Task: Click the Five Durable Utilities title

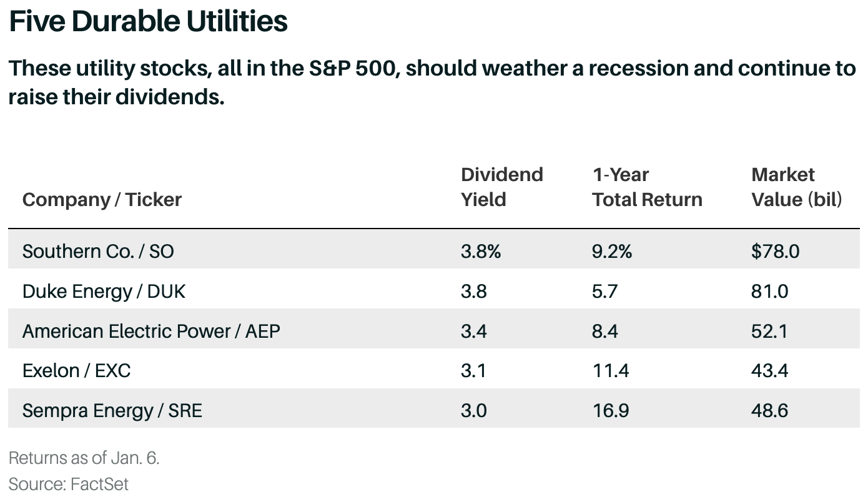Action: coord(148,21)
